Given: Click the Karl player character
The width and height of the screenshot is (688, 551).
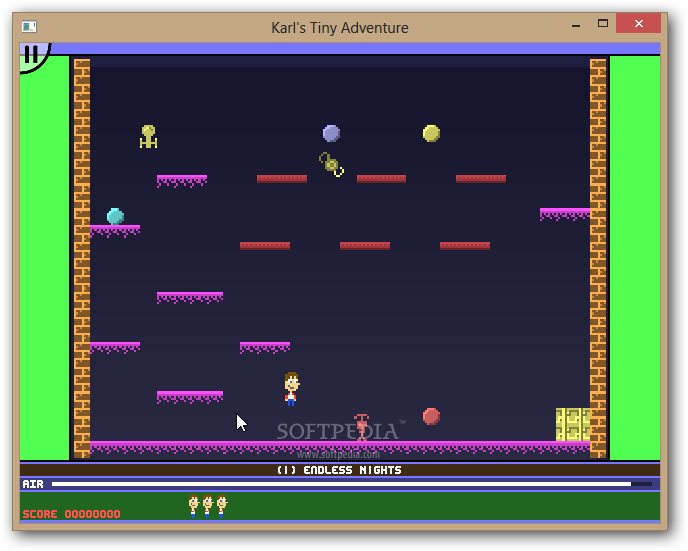Looking at the screenshot, I should pyautogui.click(x=291, y=389).
